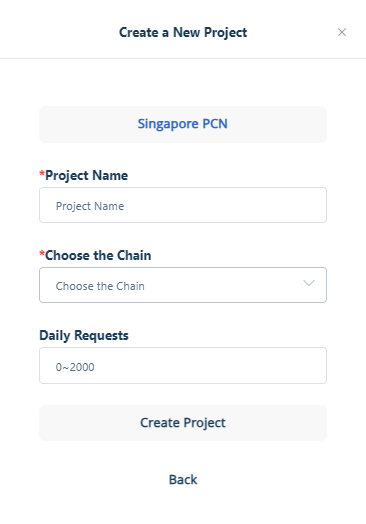Close the Create a New Project dialog

pos(342,32)
